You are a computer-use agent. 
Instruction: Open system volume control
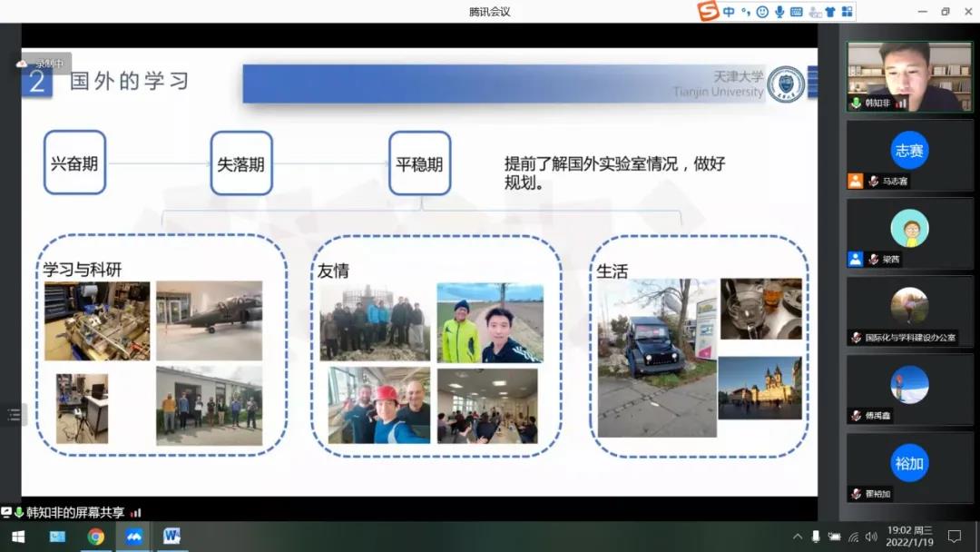pyautogui.click(x=871, y=537)
